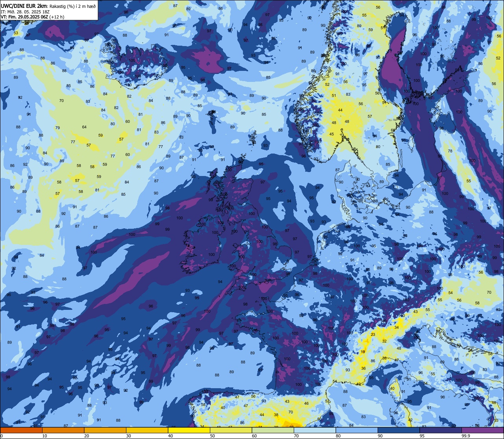The image size is (504, 439).
Task: Click the map title UWC/DINI EUR 2km
Action: coord(24,6)
